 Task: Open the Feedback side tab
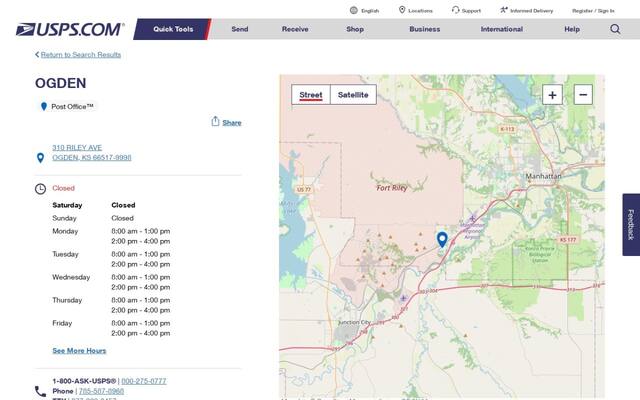pyautogui.click(x=631, y=224)
